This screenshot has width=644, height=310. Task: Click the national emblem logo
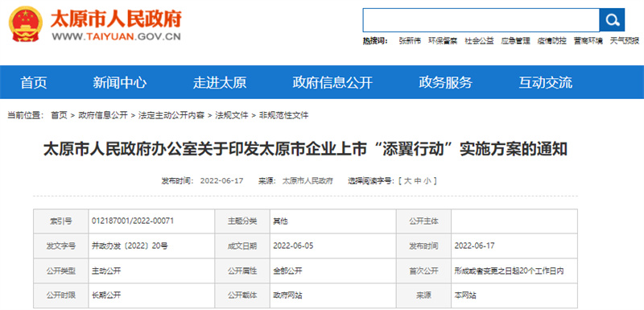tap(26, 24)
